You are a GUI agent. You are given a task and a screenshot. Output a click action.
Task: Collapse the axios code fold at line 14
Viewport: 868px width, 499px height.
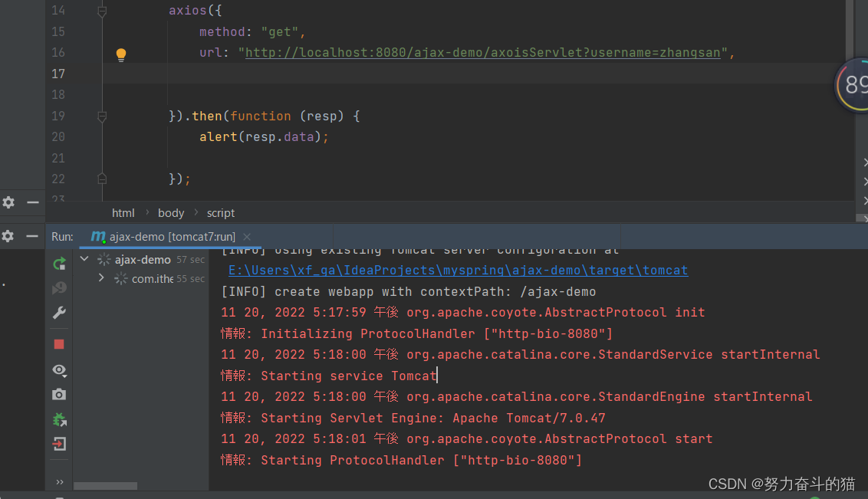pyautogui.click(x=102, y=10)
